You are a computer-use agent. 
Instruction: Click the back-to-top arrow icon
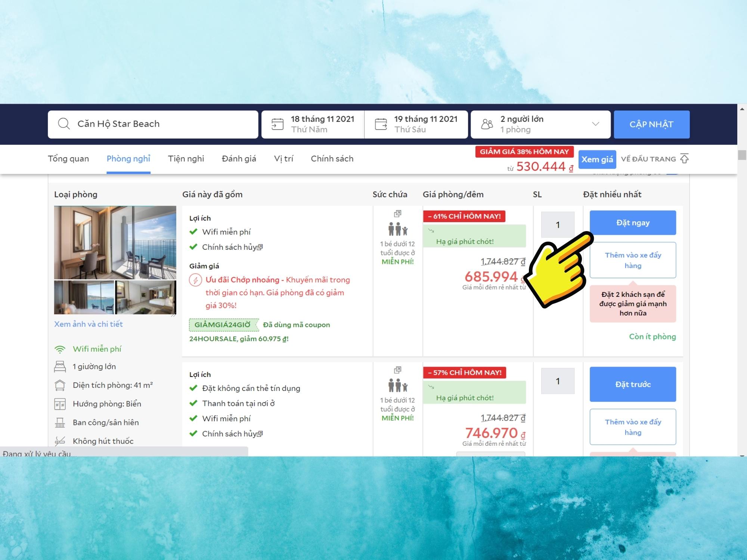pos(684,159)
